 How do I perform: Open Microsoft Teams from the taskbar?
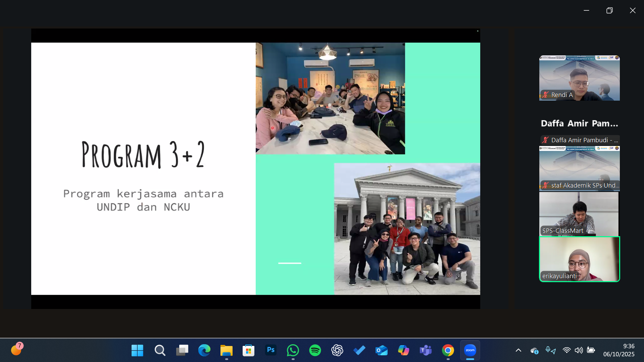426,350
